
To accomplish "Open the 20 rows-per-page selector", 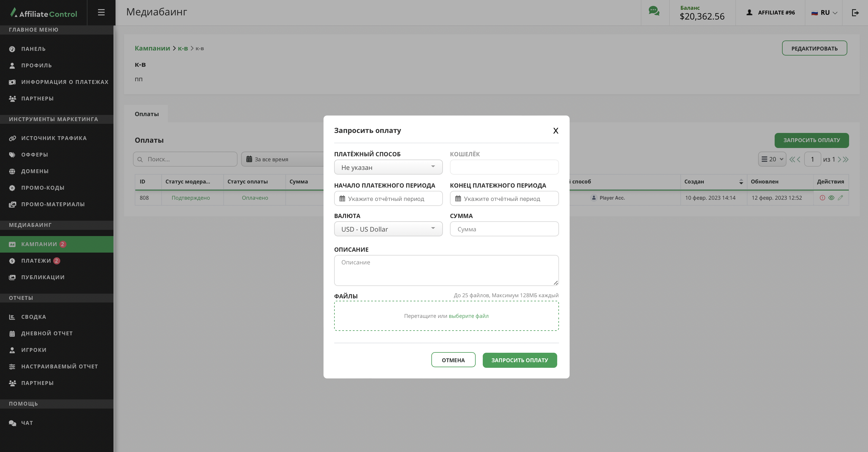I will tap(772, 159).
